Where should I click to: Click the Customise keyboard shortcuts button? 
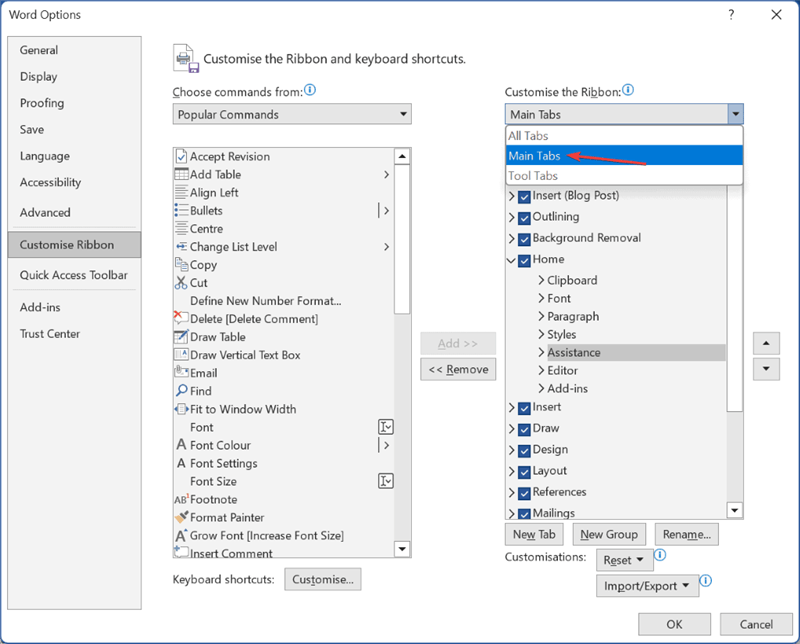pyautogui.click(x=322, y=579)
